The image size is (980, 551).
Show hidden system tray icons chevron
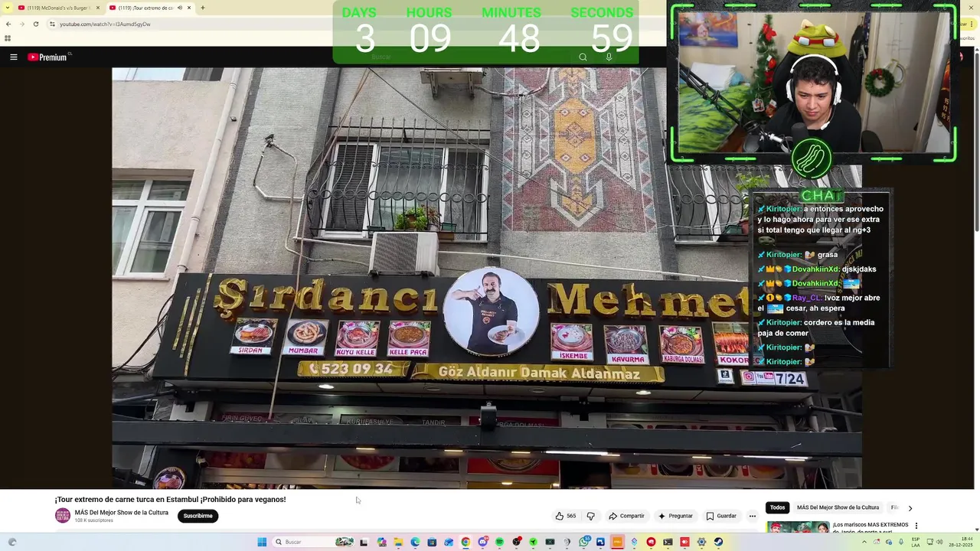pyautogui.click(x=864, y=542)
